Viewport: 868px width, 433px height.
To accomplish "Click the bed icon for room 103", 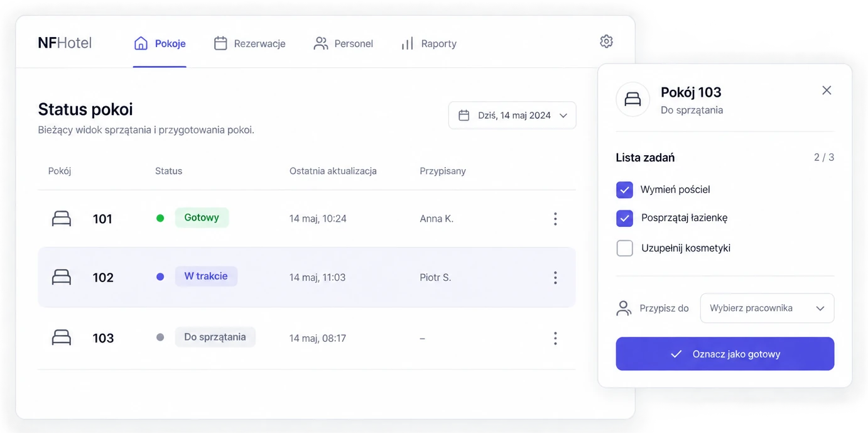I will pyautogui.click(x=62, y=338).
